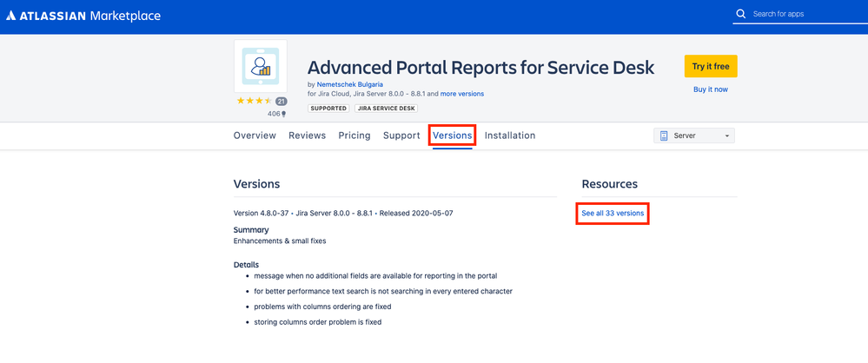Screen dimensions: 868x363
Task: Click the server icon in hosting selector
Action: tap(665, 135)
